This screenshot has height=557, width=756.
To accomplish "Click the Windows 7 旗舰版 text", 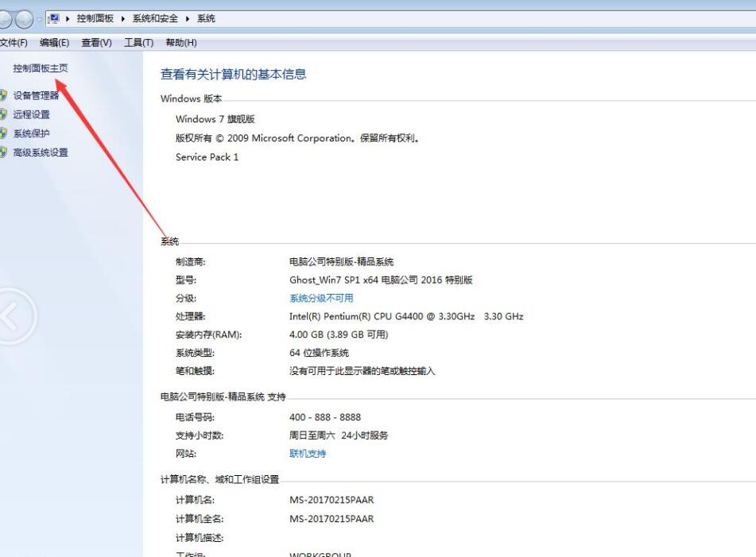I will (x=215, y=119).
